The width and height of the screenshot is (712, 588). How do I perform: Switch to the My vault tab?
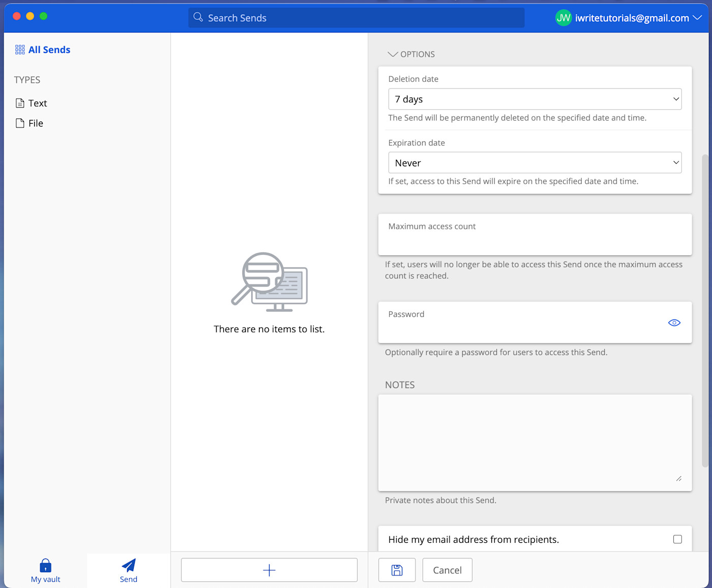pos(45,570)
